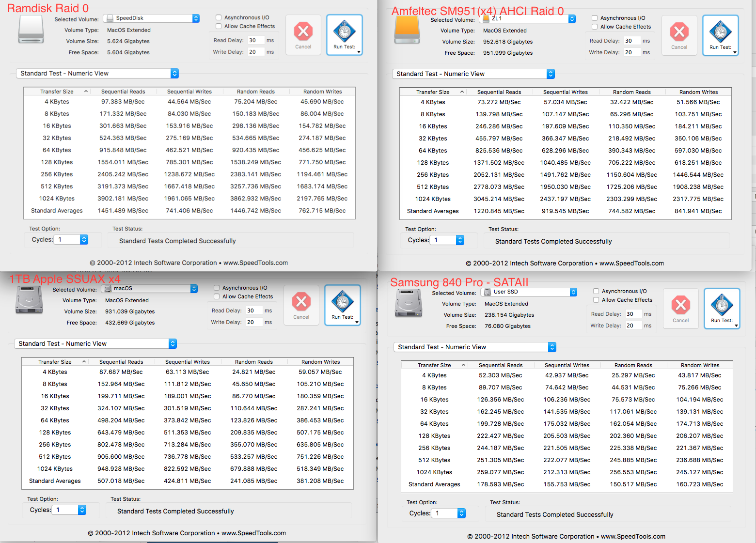Enable Allow Cache Effects in Apple SSUAX window

pyautogui.click(x=217, y=296)
